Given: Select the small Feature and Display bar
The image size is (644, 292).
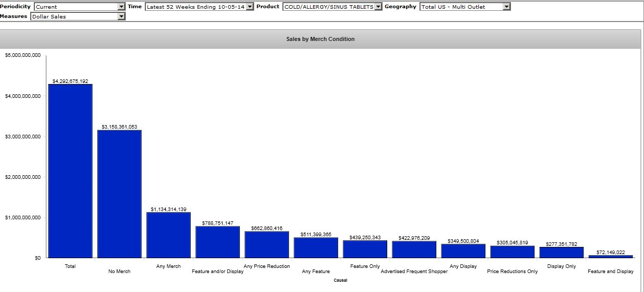Looking at the screenshot, I should coord(610,256).
